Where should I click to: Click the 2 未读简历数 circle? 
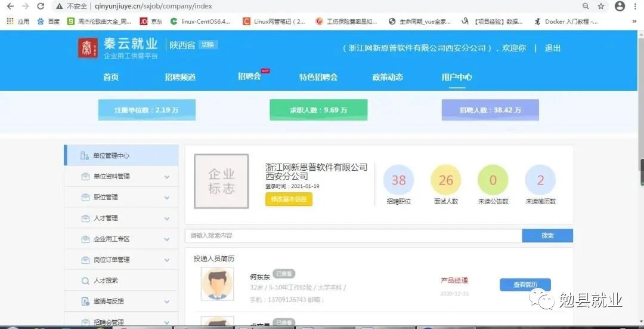[x=540, y=180]
